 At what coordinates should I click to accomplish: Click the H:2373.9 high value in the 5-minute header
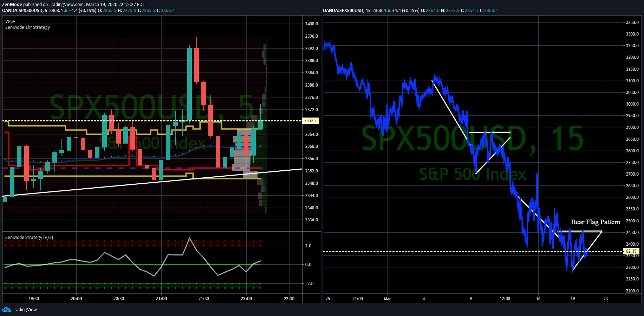click(127, 11)
